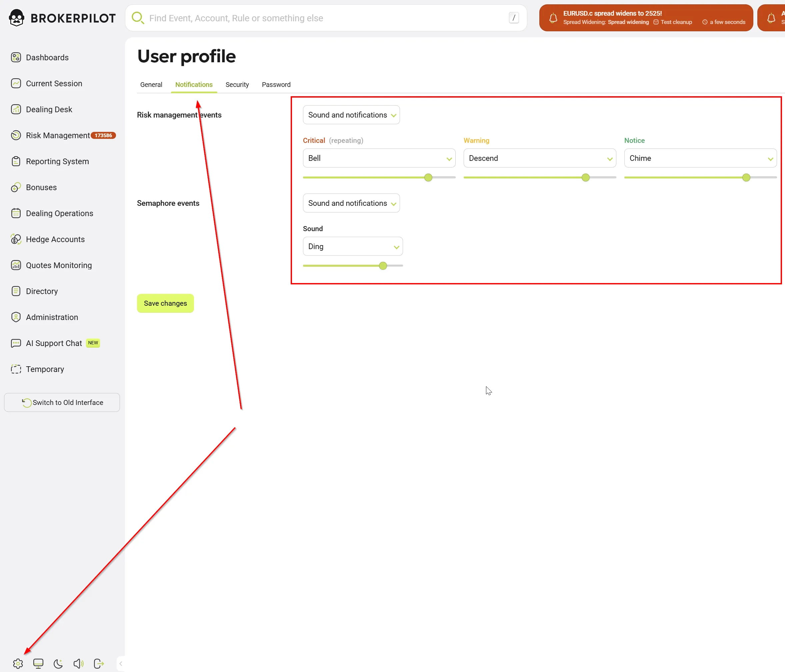Click the Save changes button
Viewport: 785px width, 672px height.
pyautogui.click(x=165, y=303)
